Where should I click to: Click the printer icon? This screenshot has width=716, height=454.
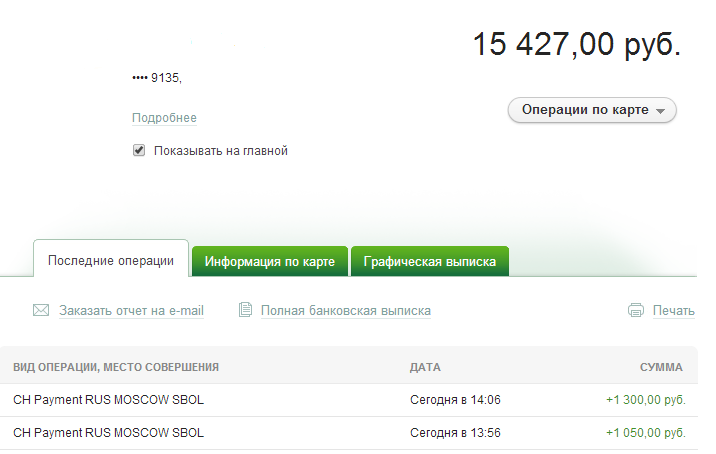636,310
